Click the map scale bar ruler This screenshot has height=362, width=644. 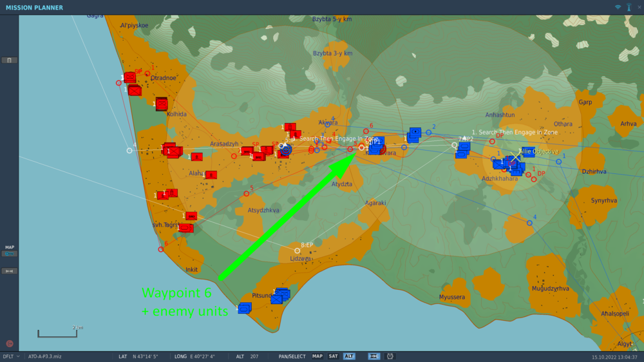pos(57,333)
